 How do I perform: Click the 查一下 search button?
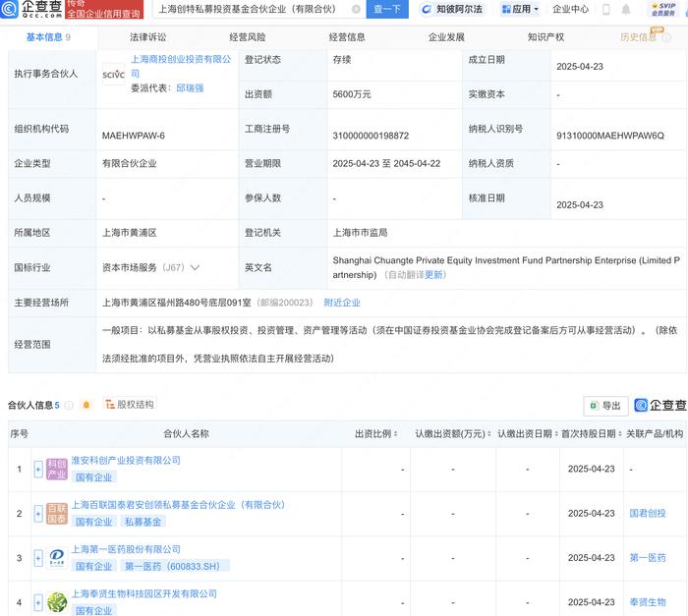coord(387,9)
